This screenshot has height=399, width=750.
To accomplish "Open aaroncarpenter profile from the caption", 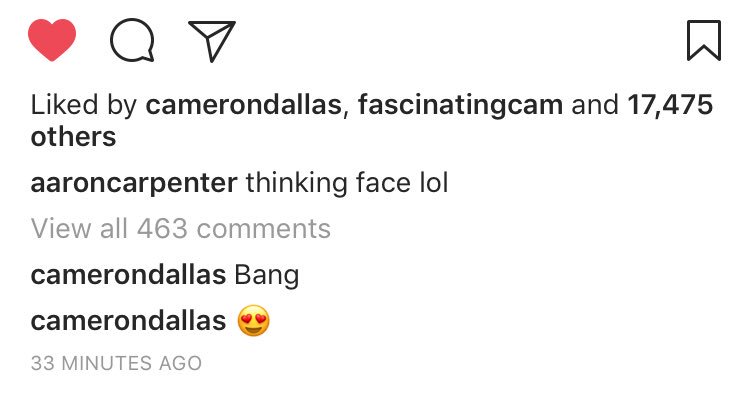I will [x=134, y=184].
